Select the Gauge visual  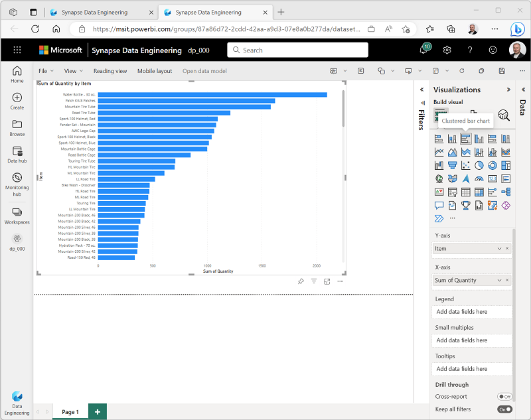pyautogui.click(x=479, y=178)
